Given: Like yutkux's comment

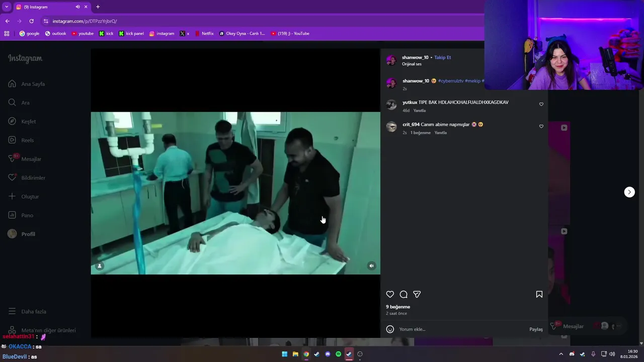Looking at the screenshot, I should 541,104.
